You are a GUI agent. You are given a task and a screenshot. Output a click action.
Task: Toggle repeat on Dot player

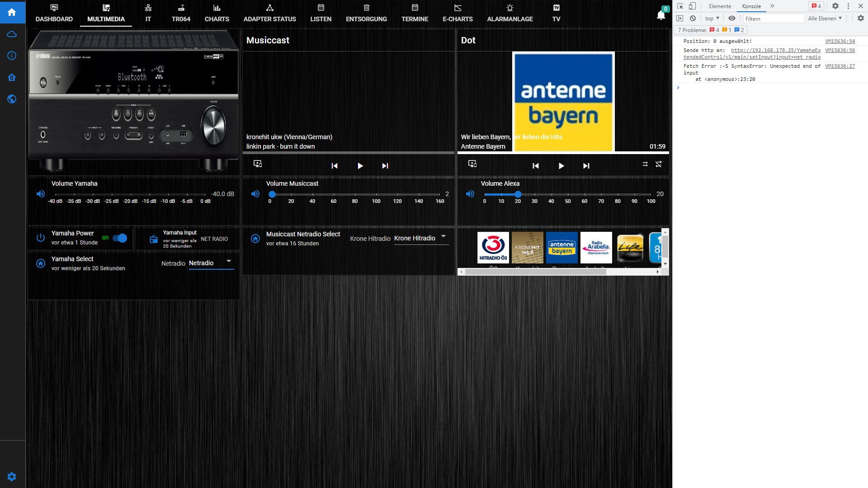click(645, 164)
